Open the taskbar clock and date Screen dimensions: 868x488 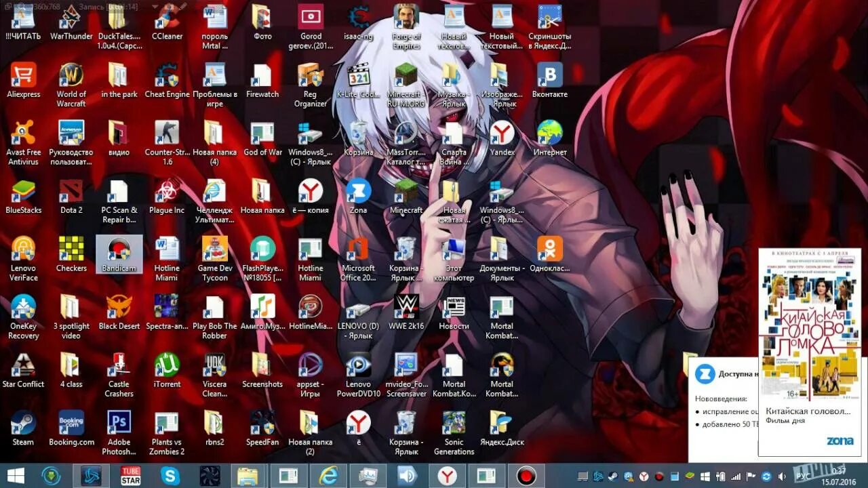pyautogui.click(x=839, y=476)
